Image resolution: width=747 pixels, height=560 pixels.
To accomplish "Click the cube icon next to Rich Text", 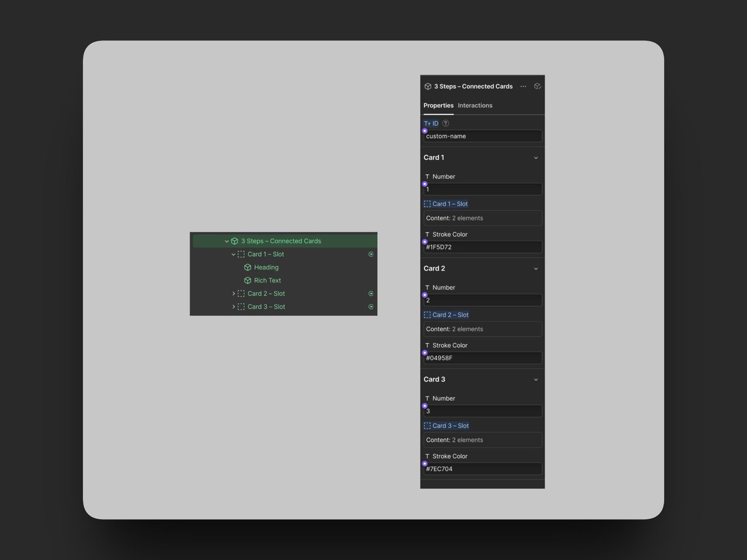I will click(x=248, y=280).
